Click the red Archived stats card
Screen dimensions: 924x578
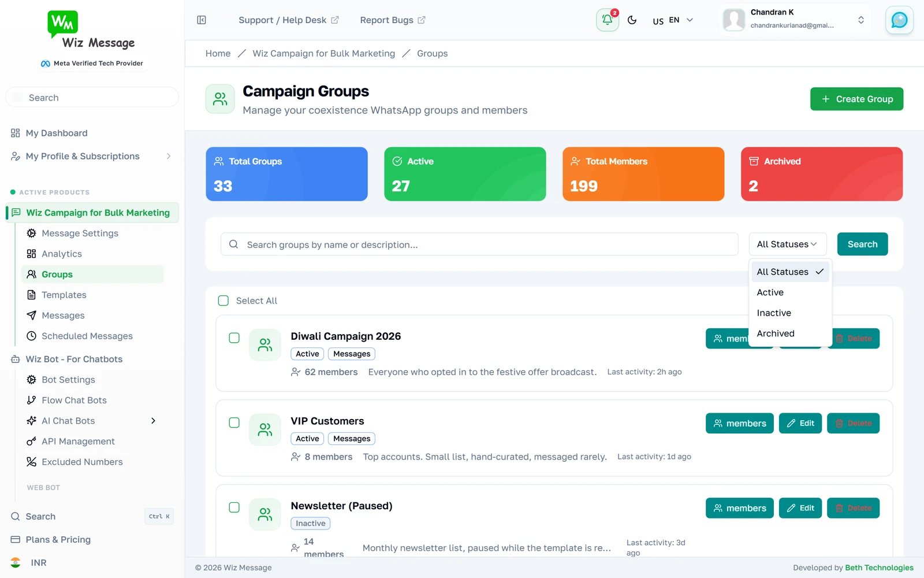[822, 174]
